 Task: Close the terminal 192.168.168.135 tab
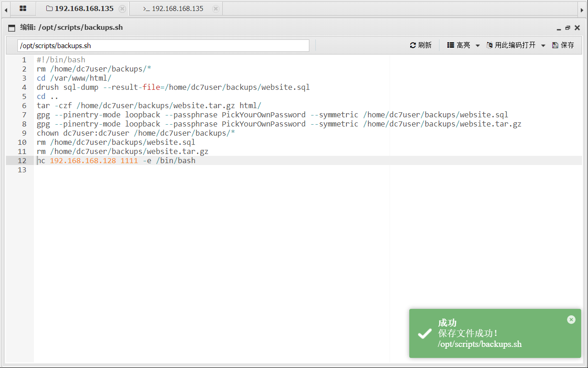pos(216,9)
